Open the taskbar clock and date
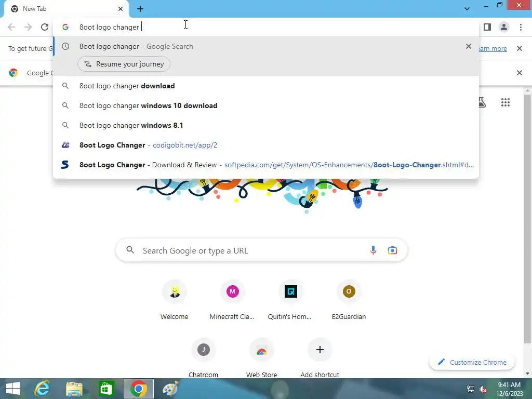Screen dimensions: 532x399 (x=509, y=389)
